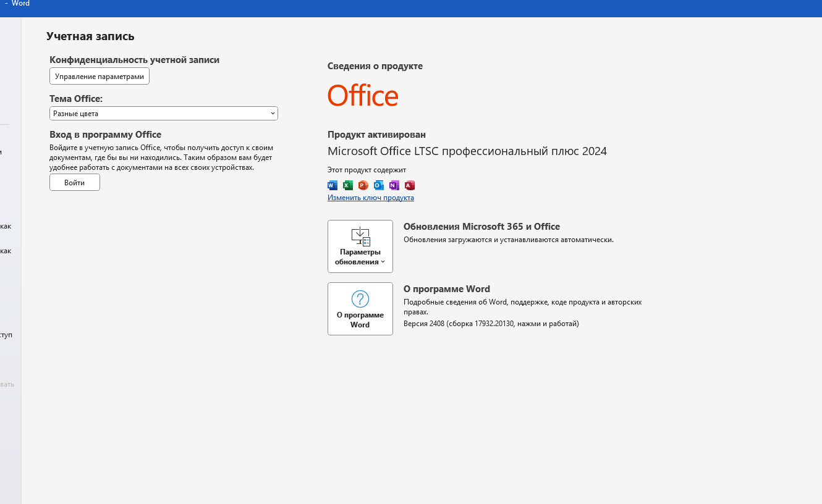822x504 pixels.
Task: Expand the Тема Office combo box
Action: coord(164,114)
